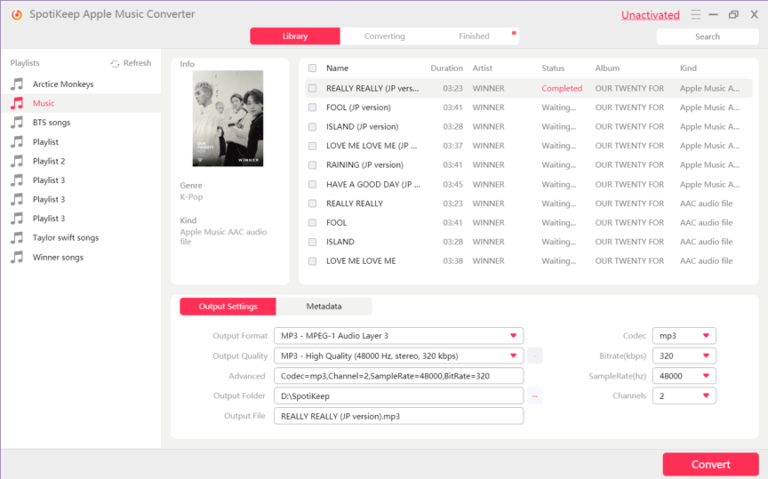Sort by the Duration column header

click(x=446, y=68)
